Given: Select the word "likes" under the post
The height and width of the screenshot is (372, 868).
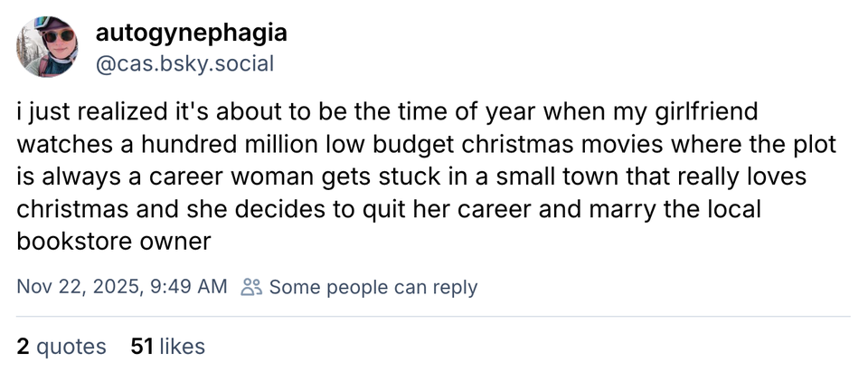Looking at the screenshot, I should coord(181,346).
